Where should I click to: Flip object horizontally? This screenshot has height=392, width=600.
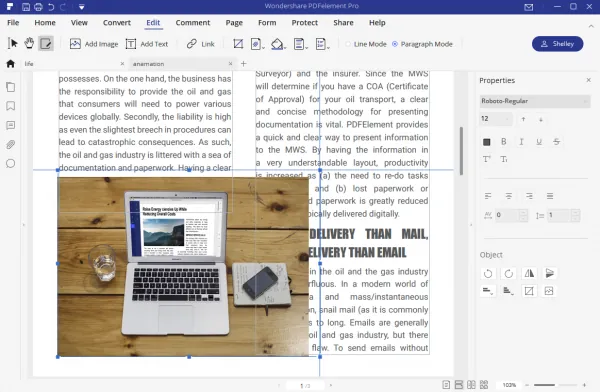coord(529,273)
